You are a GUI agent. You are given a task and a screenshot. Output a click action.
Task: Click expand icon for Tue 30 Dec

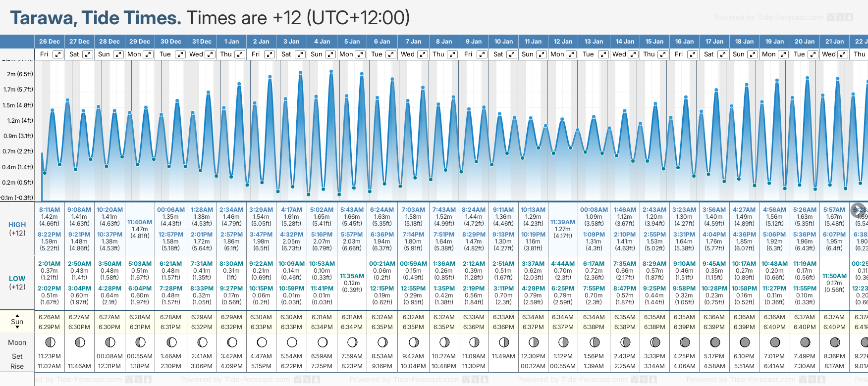tap(180, 54)
